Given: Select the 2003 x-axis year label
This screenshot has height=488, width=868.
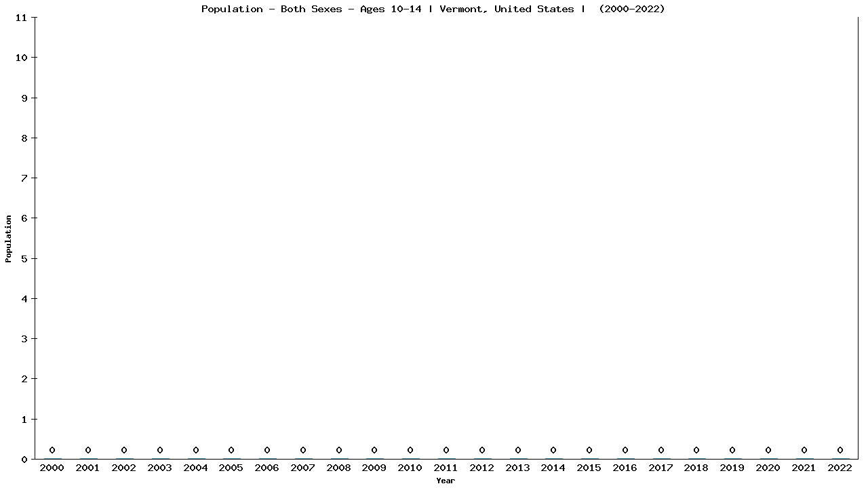Looking at the screenshot, I should click(x=160, y=468).
